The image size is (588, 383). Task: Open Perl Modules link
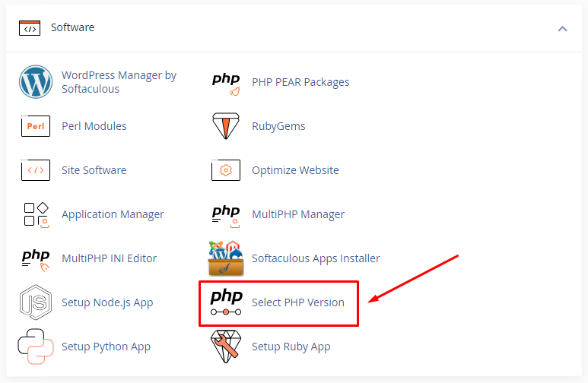pyautogui.click(x=94, y=126)
